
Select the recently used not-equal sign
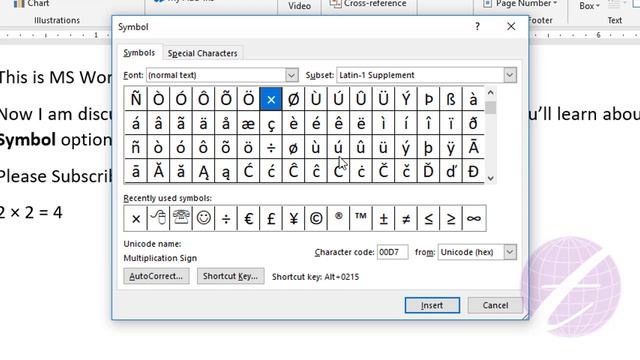coord(406,218)
